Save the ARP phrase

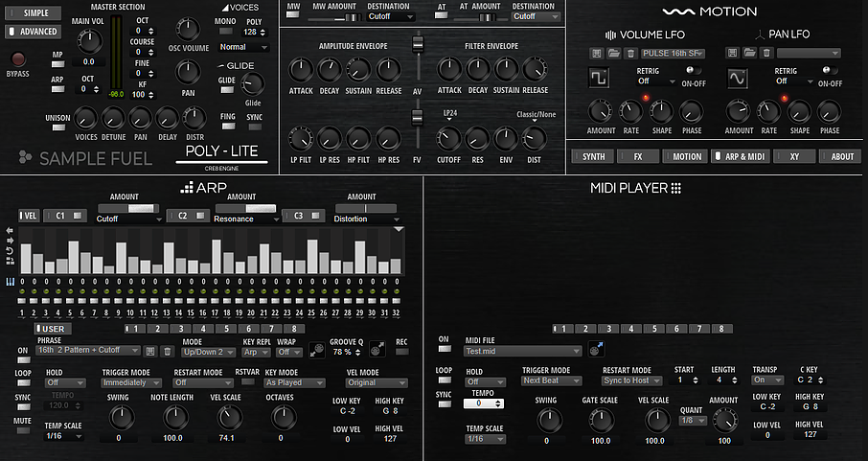(150, 351)
